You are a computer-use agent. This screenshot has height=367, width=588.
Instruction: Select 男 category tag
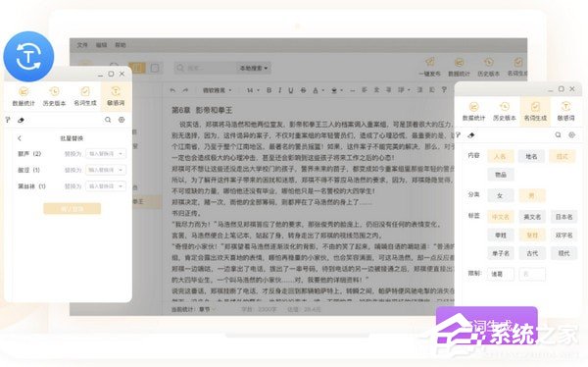(x=531, y=195)
